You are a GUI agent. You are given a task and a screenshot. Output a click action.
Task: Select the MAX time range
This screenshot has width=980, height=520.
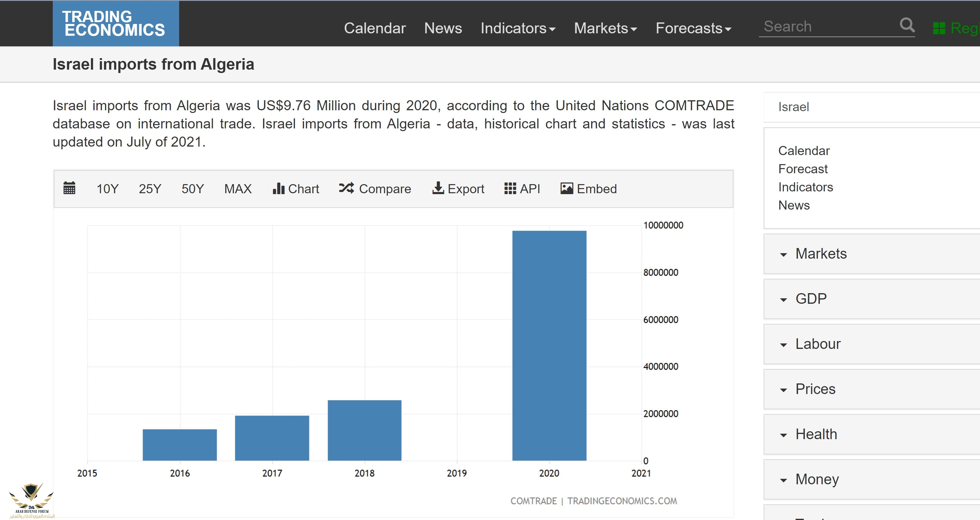pos(238,189)
